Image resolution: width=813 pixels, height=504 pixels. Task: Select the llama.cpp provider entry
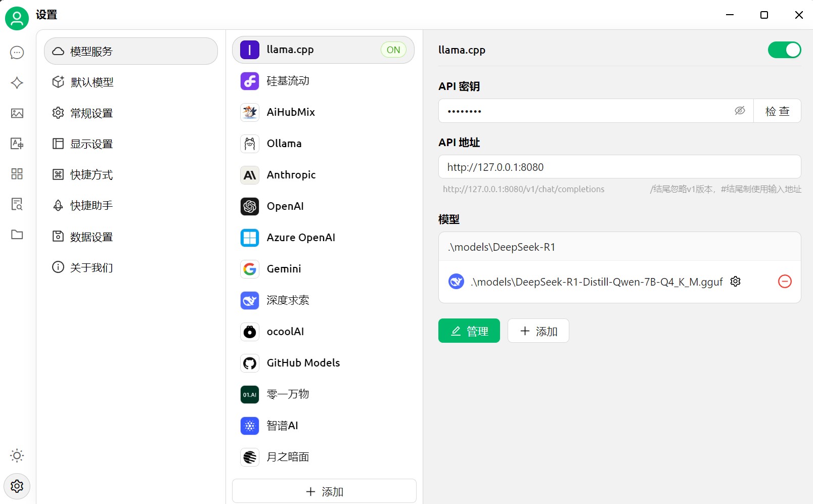point(323,50)
